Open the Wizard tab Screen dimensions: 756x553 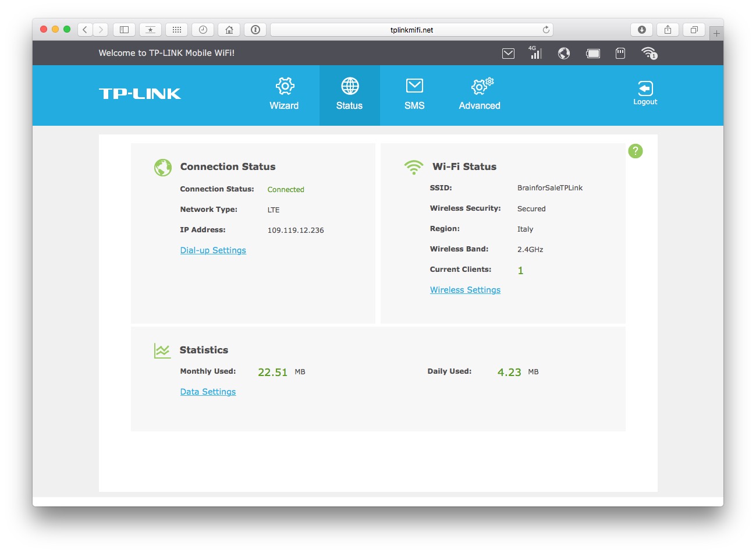(x=284, y=95)
